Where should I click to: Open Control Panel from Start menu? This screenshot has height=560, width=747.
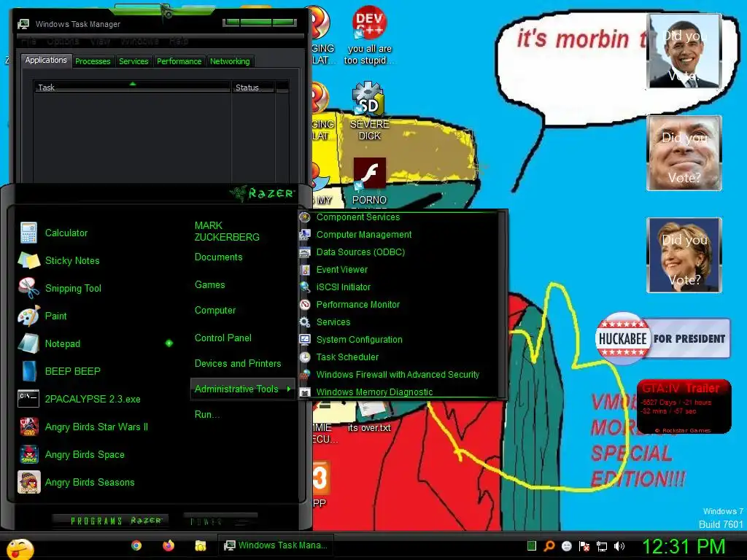(223, 338)
